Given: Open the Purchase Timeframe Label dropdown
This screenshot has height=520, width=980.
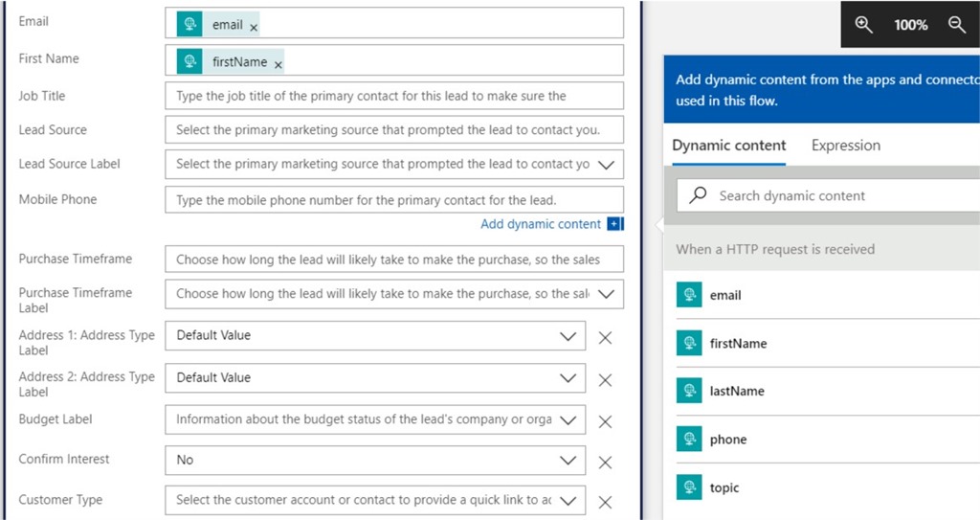Looking at the screenshot, I should coord(605,294).
